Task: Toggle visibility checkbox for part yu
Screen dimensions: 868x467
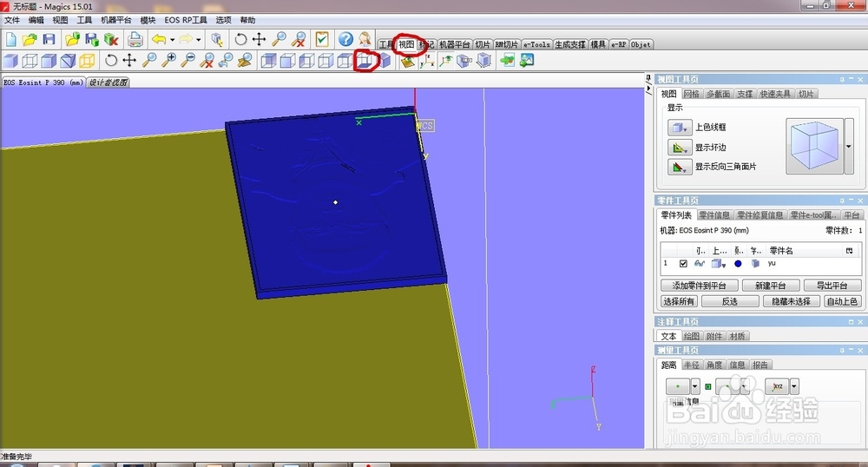Action: click(683, 264)
